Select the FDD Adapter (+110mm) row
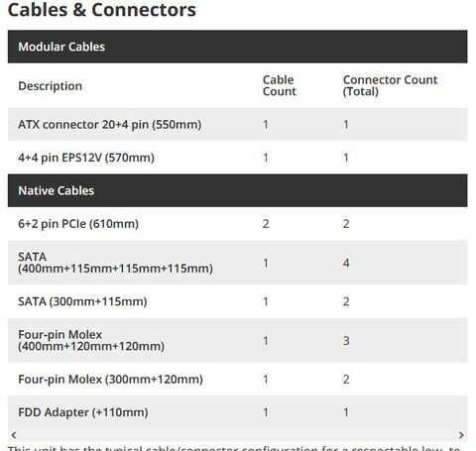This screenshot has height=451, width=476. [x=237, y=412]
